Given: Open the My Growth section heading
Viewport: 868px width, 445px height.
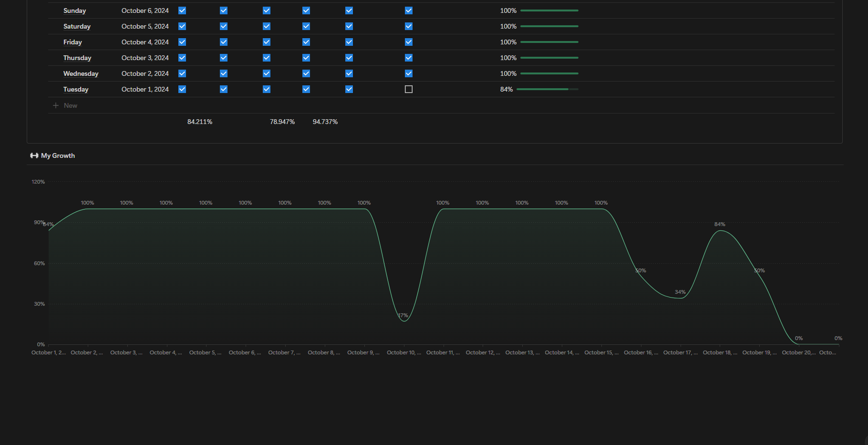Looking at the screenshot, I should (58, 155).
